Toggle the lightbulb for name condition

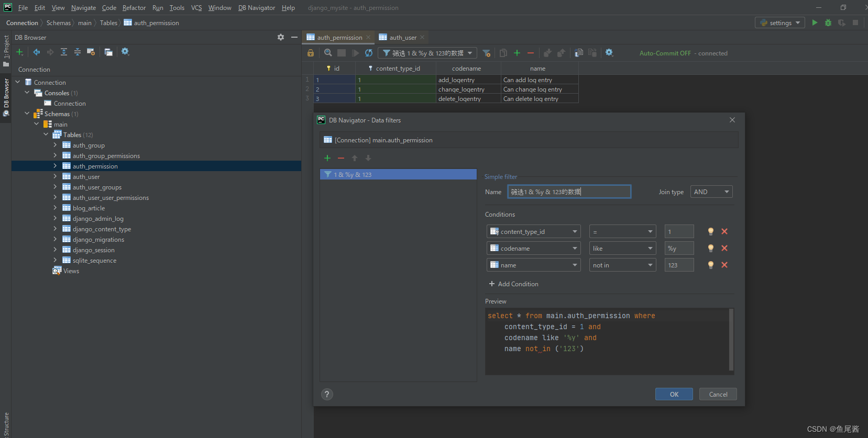coord(710,265)
